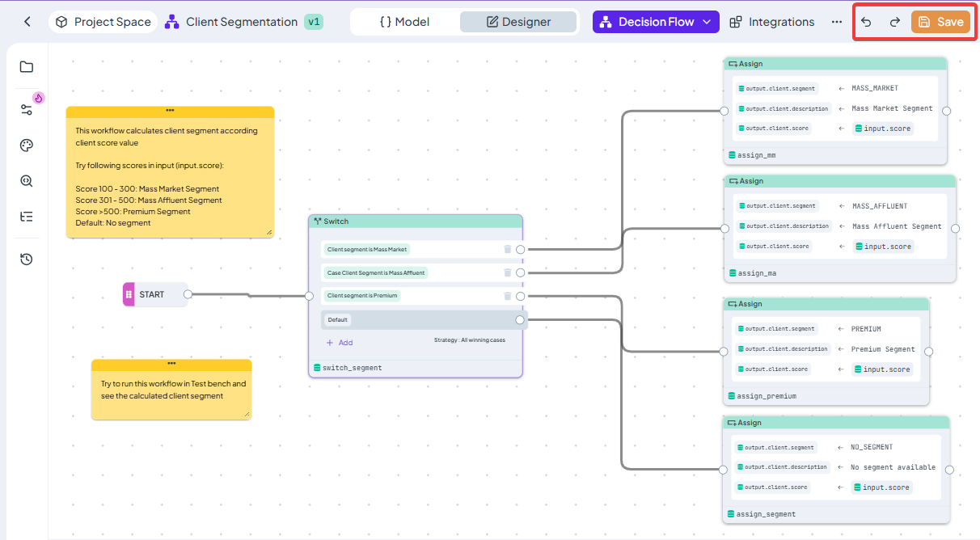Delete the Client segment is Premium case
The height and width of the screenshot is (540, 980).
click(x=508, y=296)
